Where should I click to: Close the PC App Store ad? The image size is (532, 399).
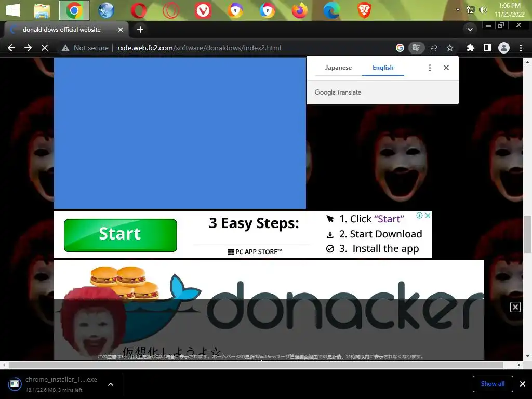(428, 215)
